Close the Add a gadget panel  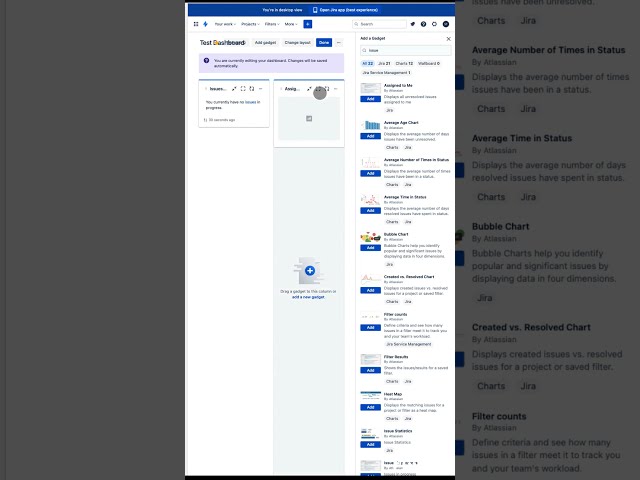pyautogui.click(x=449, y=39)
